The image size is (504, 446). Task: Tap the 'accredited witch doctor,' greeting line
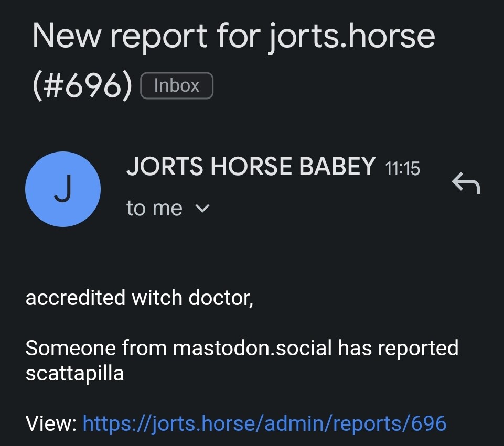pos(139,298)
